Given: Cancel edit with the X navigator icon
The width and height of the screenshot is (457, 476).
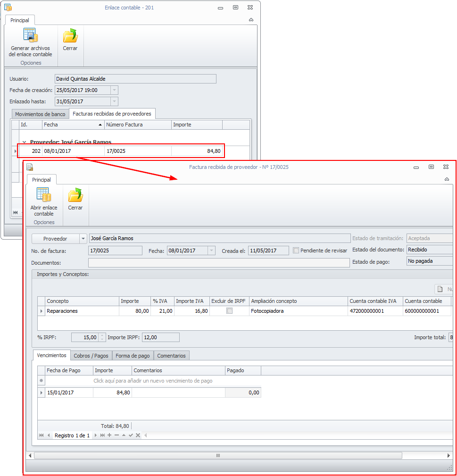Looking at the screenshot, I should click(138, 435).
